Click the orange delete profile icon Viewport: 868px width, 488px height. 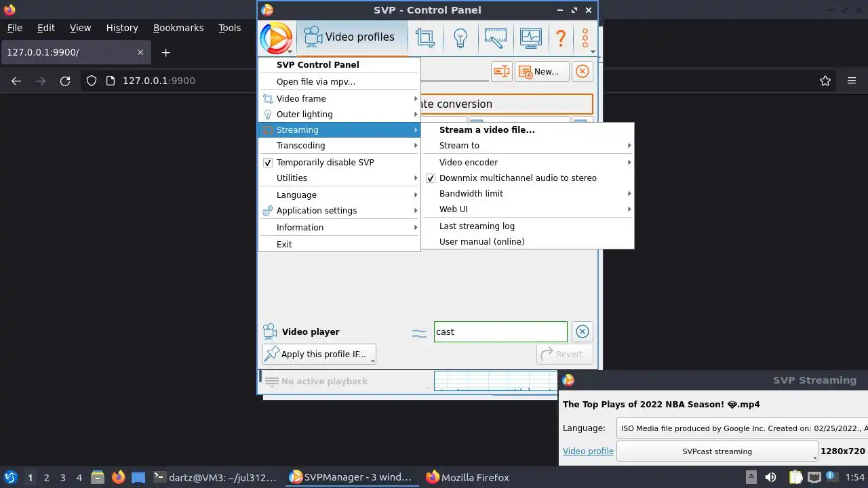pyautogui.click(x=582, y=71)
